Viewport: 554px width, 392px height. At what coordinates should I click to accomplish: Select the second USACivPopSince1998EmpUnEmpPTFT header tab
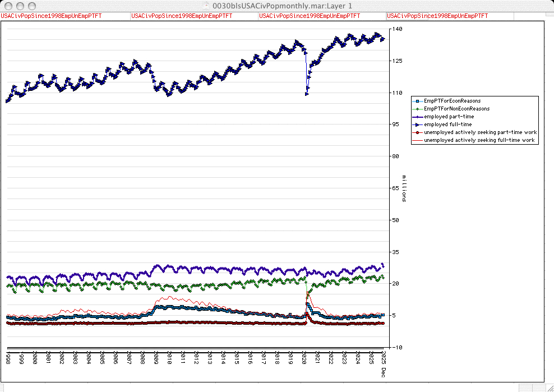(182, 16)
